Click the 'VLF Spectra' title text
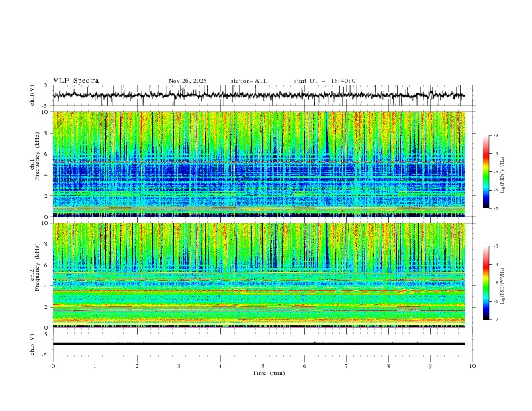 coord(76,81)
